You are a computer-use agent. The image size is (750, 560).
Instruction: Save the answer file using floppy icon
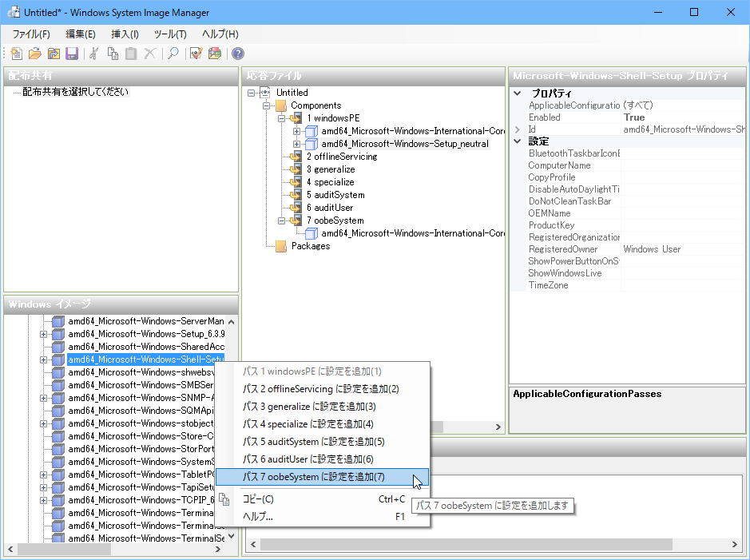point(72,54)
